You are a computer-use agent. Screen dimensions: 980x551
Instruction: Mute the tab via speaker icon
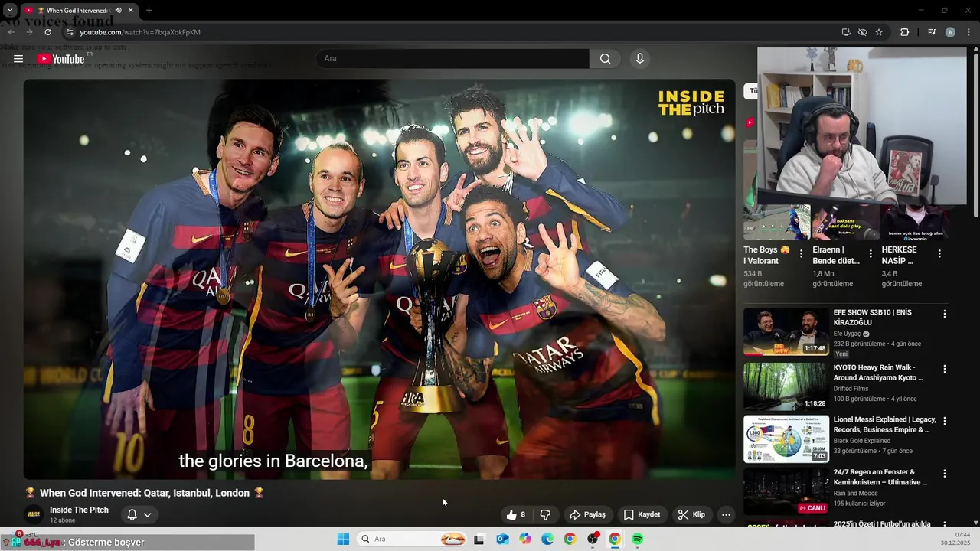click(x=118, y=11)
